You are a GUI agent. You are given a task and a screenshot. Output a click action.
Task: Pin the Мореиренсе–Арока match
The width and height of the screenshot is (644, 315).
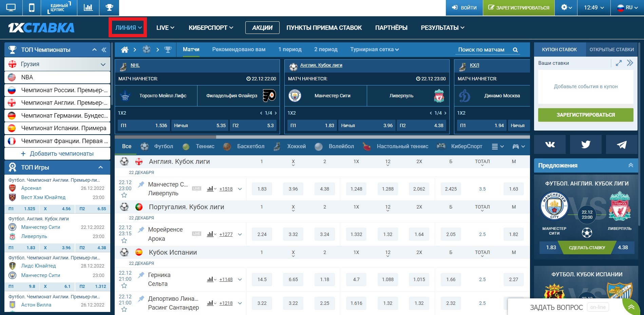141,230
